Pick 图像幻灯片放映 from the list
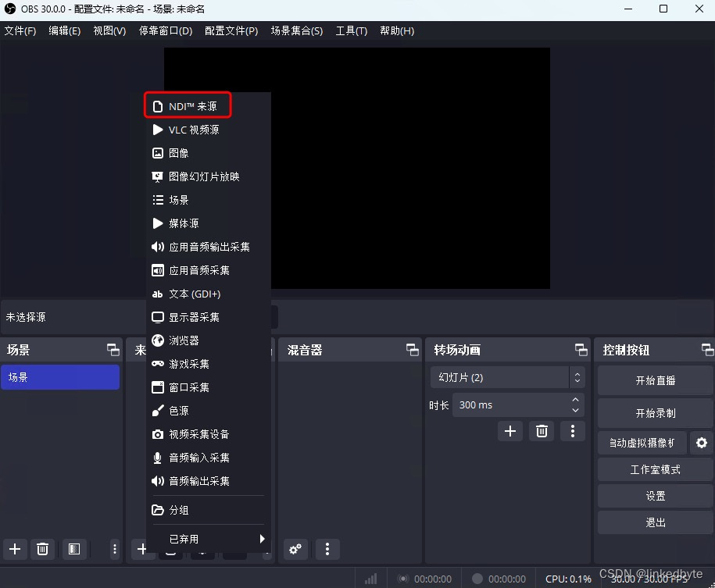The image size is (715, 588). (x=209, y=176)
